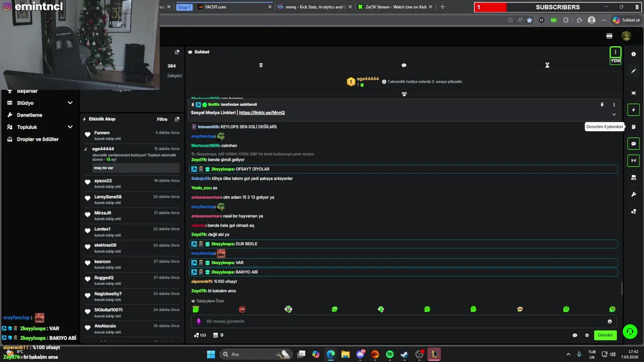Click the Windows Start button
644x362 pixels.
(211, 354)
